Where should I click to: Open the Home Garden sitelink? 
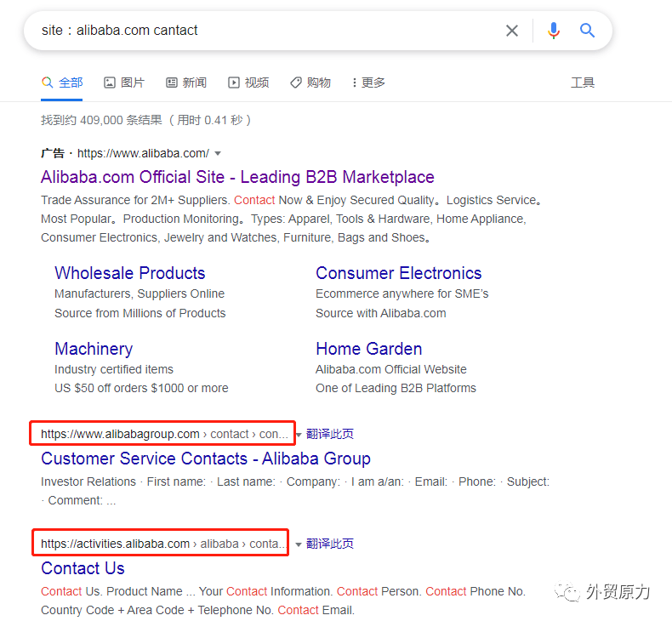(369, 349)
